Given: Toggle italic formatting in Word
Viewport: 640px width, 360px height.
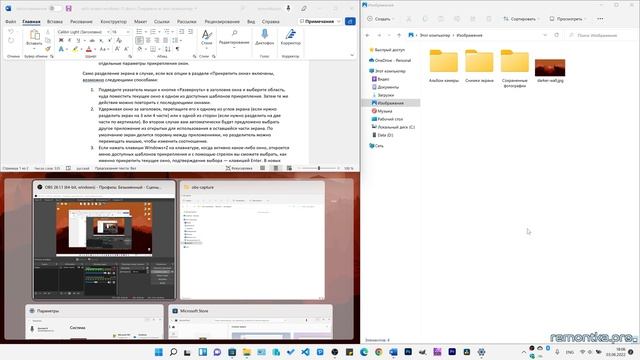Looking at the screenshot, I should tap(70, 40).
